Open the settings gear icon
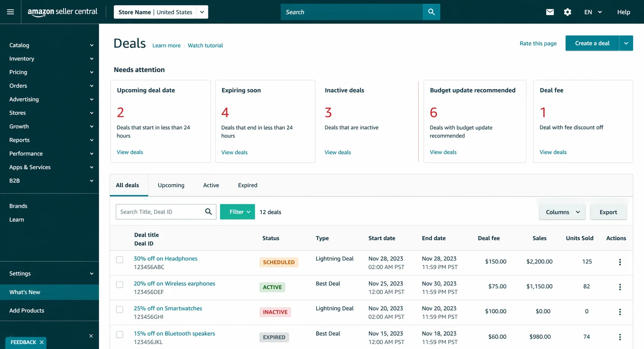The height and width of the screenshot is (349, 644). 567,12
